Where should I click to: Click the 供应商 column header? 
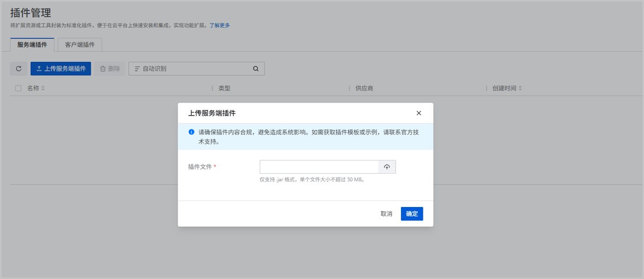[x=364, y=88]
